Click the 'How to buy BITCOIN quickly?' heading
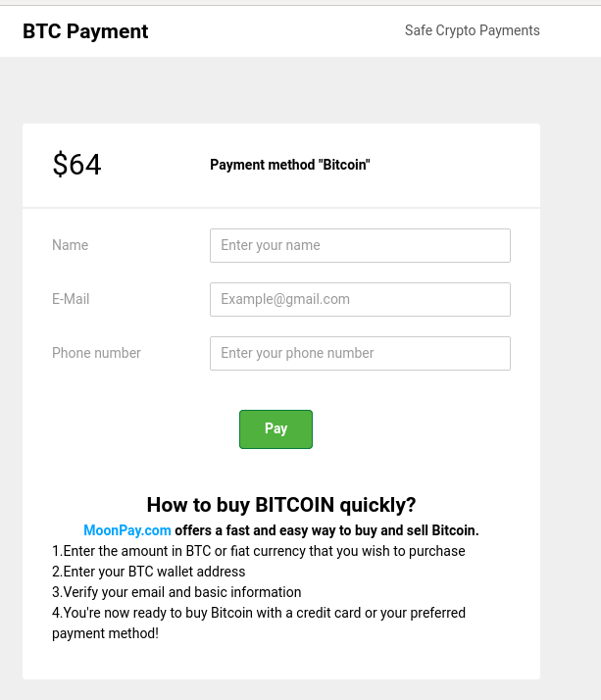The height and width of the screenshot is (700, 601). click(x=281, y=505)
